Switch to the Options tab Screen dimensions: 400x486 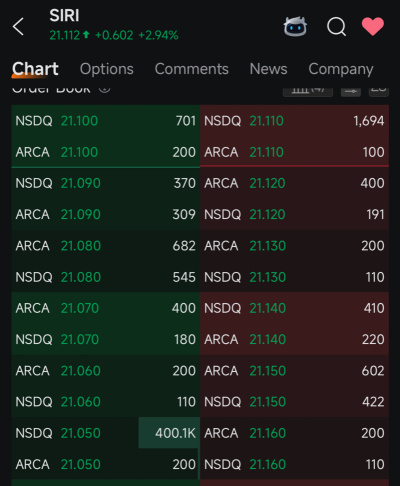click(x=107, y=69)
